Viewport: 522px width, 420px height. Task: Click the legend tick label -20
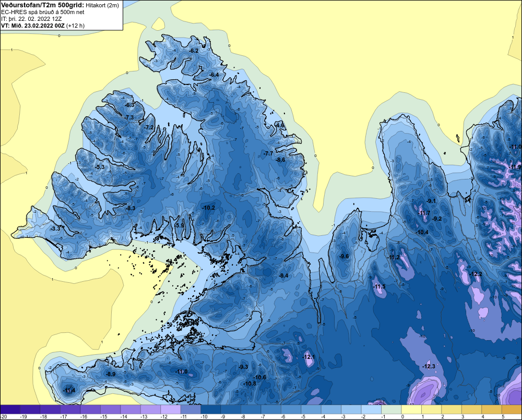point(4,417)
